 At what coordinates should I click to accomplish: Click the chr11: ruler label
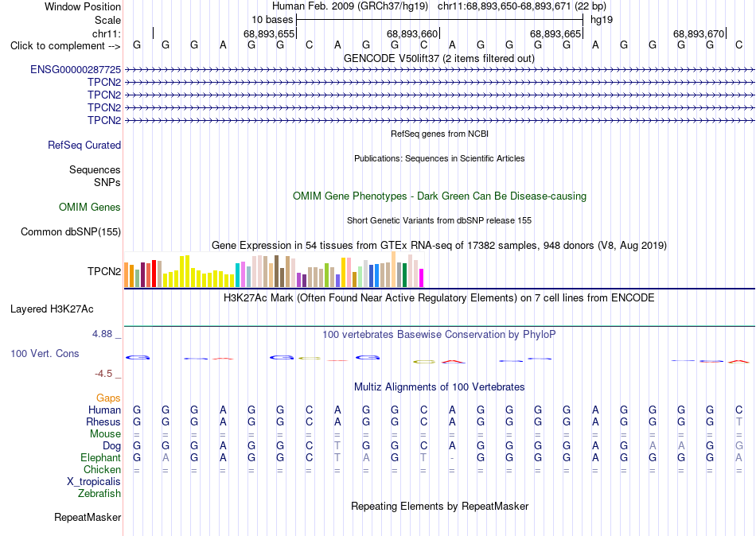pos(106,33)
